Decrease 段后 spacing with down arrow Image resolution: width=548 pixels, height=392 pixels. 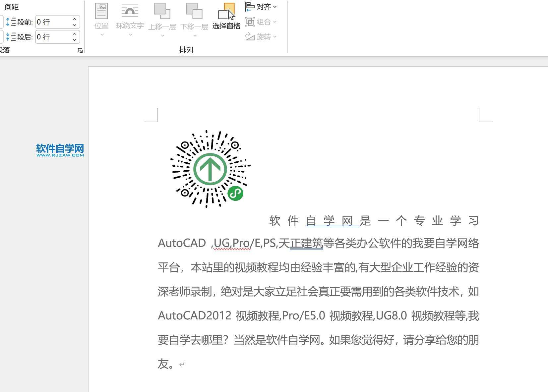[x=75, y=40]
